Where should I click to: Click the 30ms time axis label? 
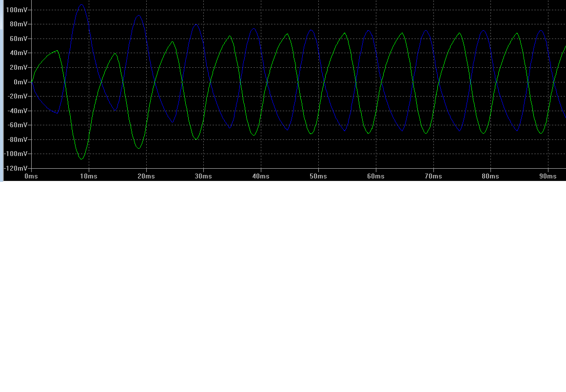tap(204, 176)
